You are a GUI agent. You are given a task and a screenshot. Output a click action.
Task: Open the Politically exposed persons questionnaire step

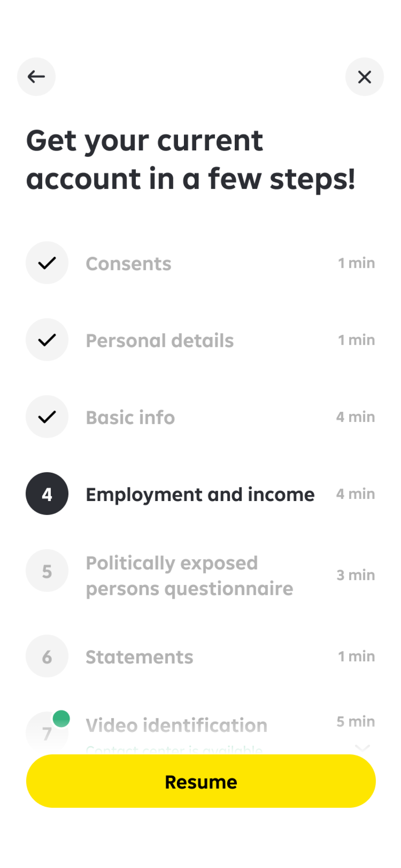pos(189,576)
